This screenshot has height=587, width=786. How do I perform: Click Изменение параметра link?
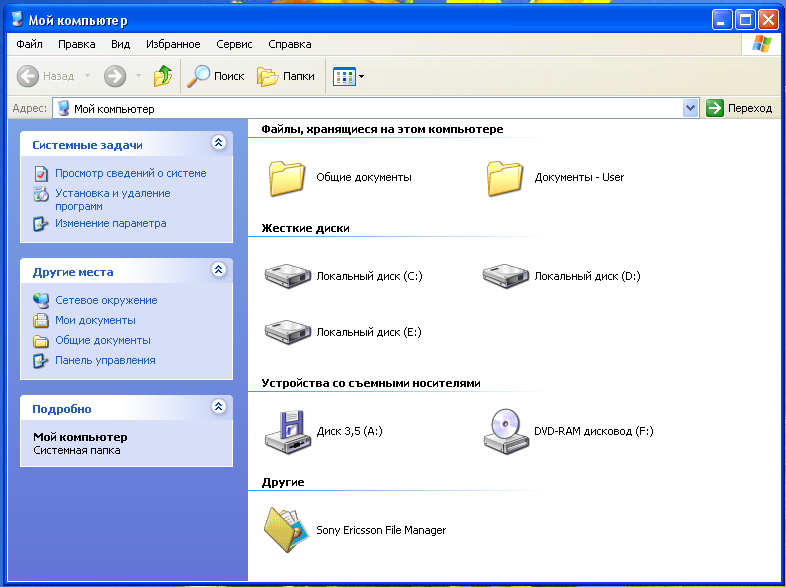111,223
